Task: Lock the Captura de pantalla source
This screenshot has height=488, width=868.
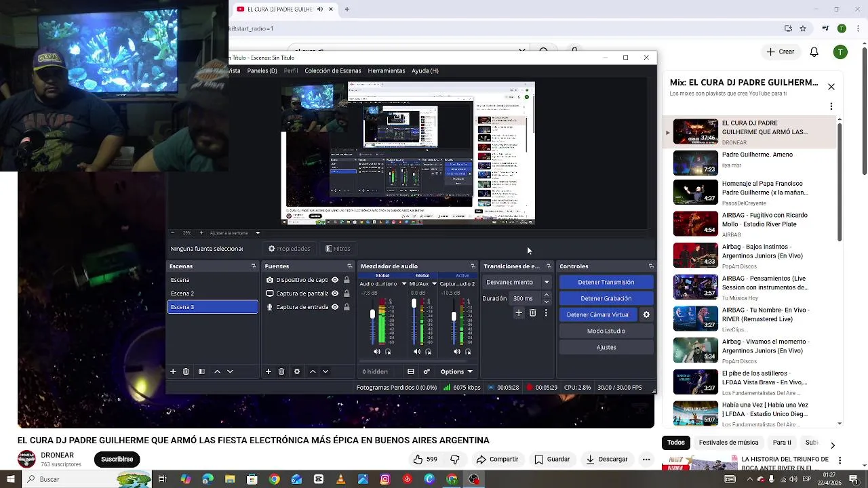Action: 347,293
